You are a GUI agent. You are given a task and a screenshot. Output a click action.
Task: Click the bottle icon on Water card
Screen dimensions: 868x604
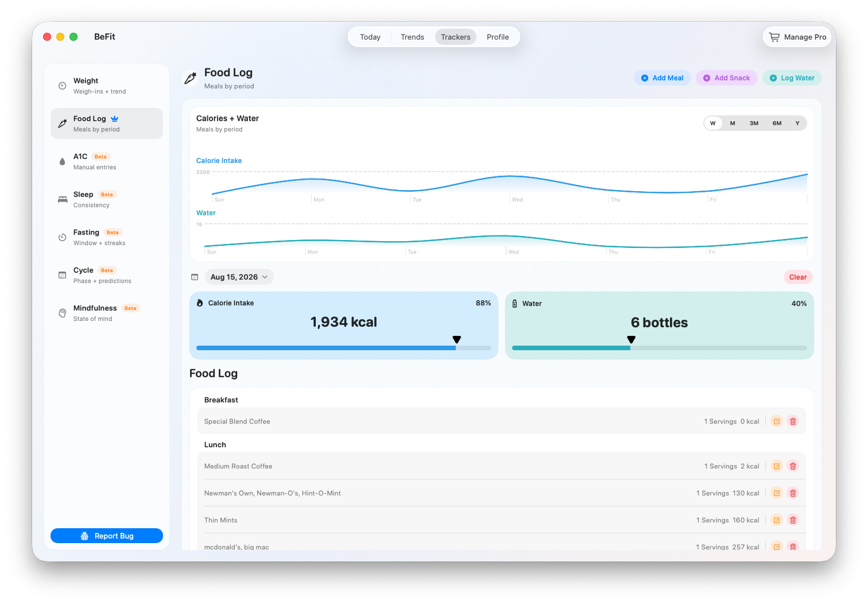tap(514, 304)
